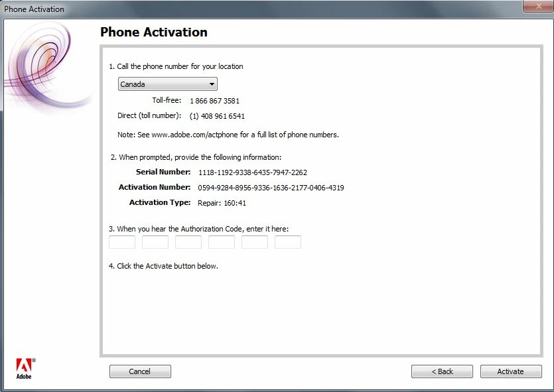Click the third Authorization Code box
Screen dimensions: 554x392
[x=188, y=242]
